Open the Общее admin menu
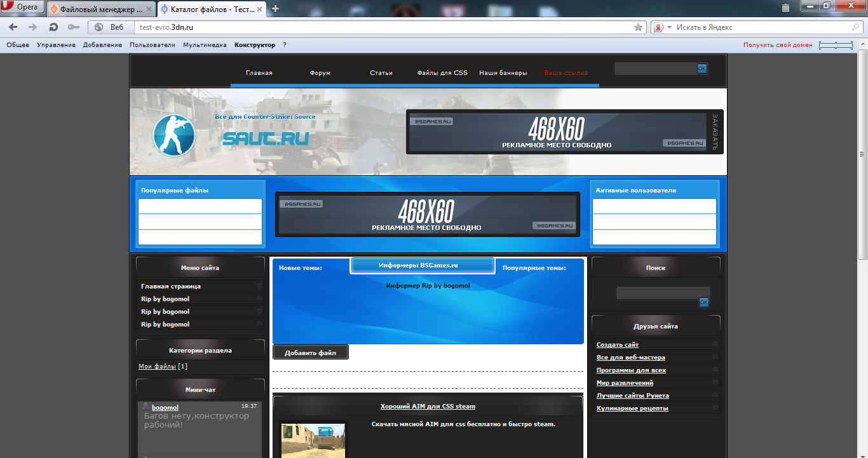868x458 pixels. coord(18,45)
